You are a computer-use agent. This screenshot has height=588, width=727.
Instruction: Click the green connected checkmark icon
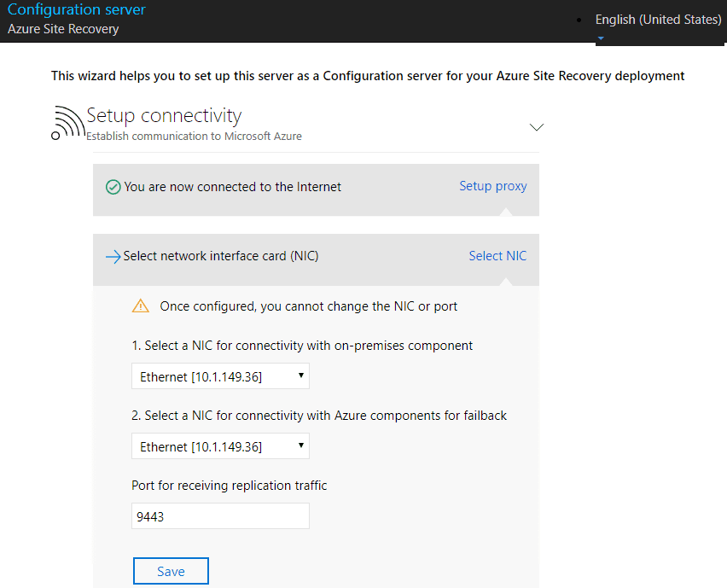coord(113,187)
